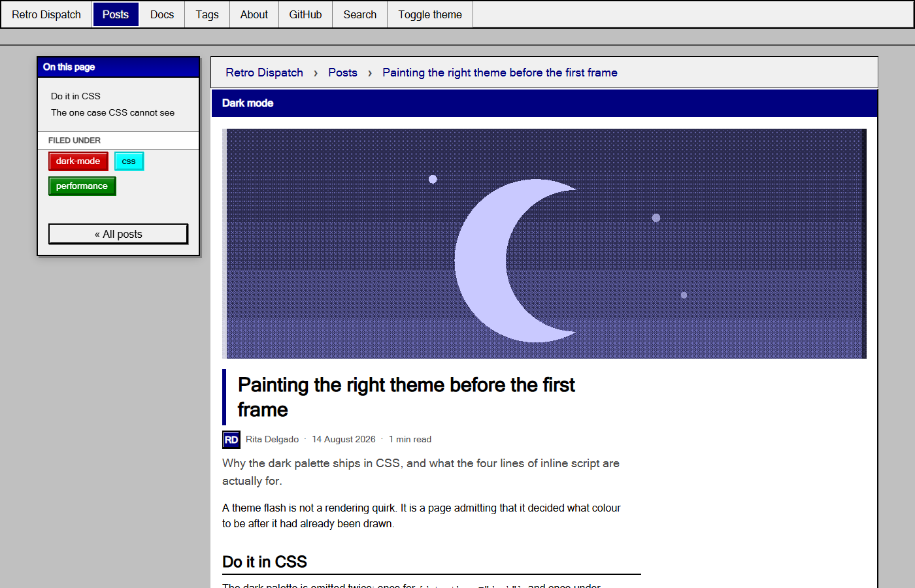915x588 pixels.
Task: Click the current page breadcrumb title
Action: (500, 73)
